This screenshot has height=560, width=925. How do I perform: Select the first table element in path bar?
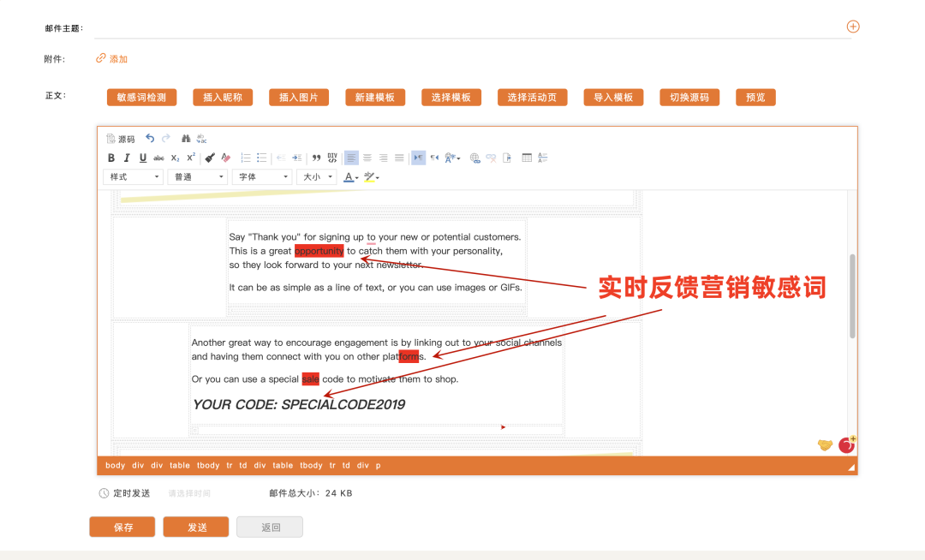(x=180, y=465)
